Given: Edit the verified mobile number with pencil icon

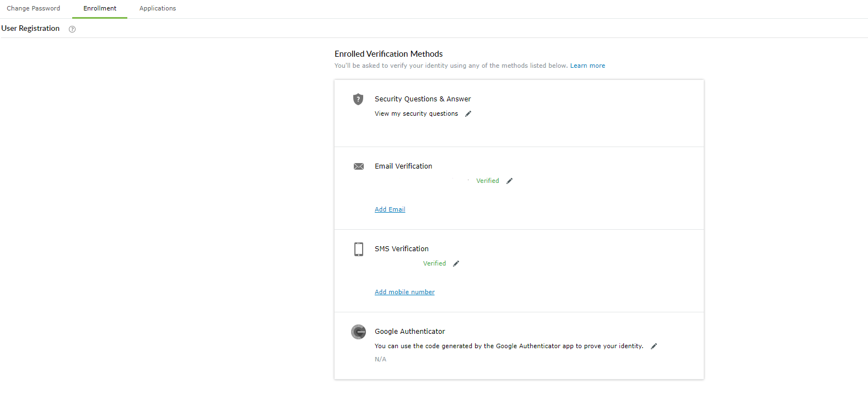Looking at the screenshot, I should coord(456,263).
